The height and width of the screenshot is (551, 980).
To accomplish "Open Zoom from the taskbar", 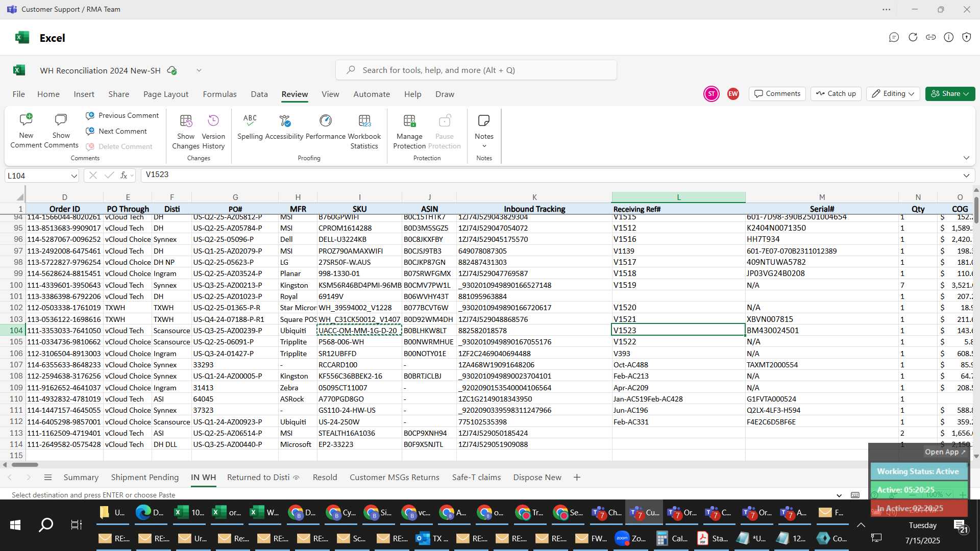I will point(630,538).
